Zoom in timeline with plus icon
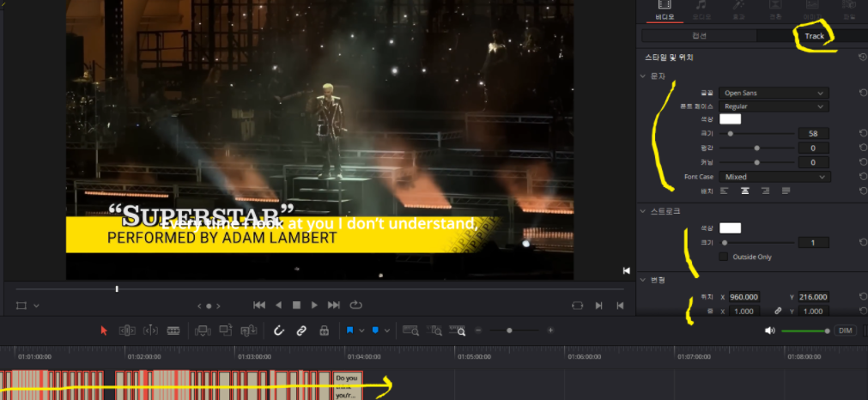Image resolution: width=868 pixels, height=400 pixels. (550, 330)
